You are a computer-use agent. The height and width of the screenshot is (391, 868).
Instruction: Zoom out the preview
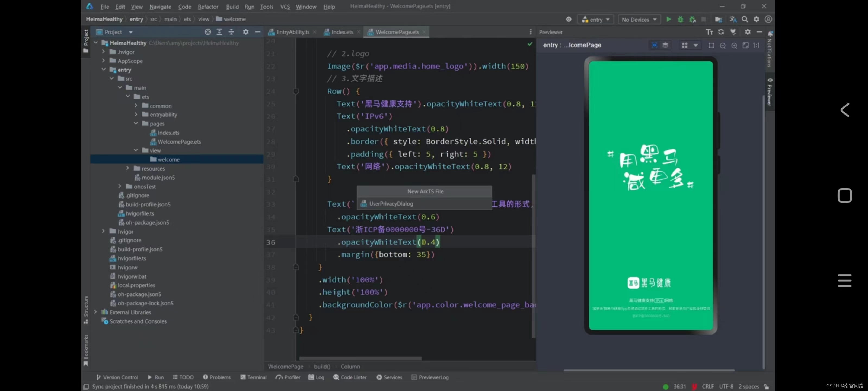coord(722,46)
